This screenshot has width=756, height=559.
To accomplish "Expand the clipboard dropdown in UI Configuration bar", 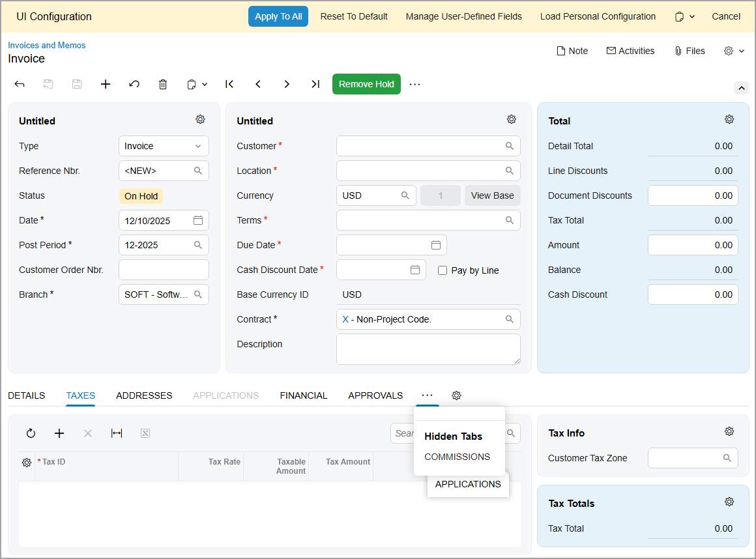I will [x=685, y=16].
